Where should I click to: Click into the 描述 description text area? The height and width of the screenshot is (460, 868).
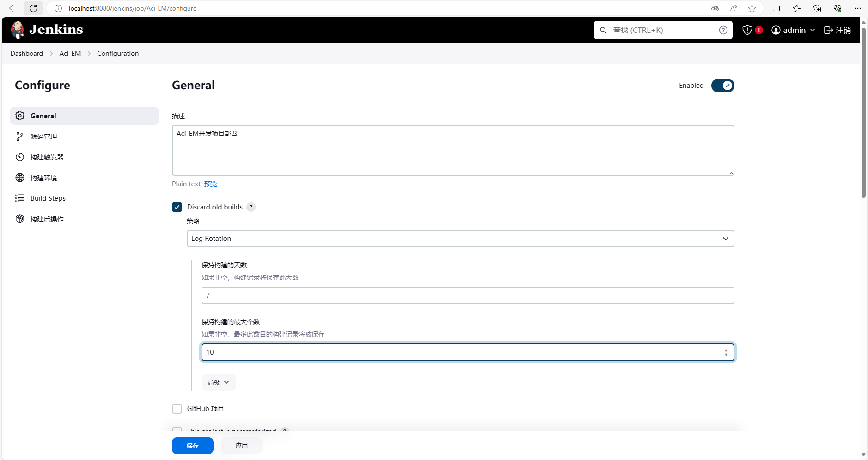coord(453,150)
